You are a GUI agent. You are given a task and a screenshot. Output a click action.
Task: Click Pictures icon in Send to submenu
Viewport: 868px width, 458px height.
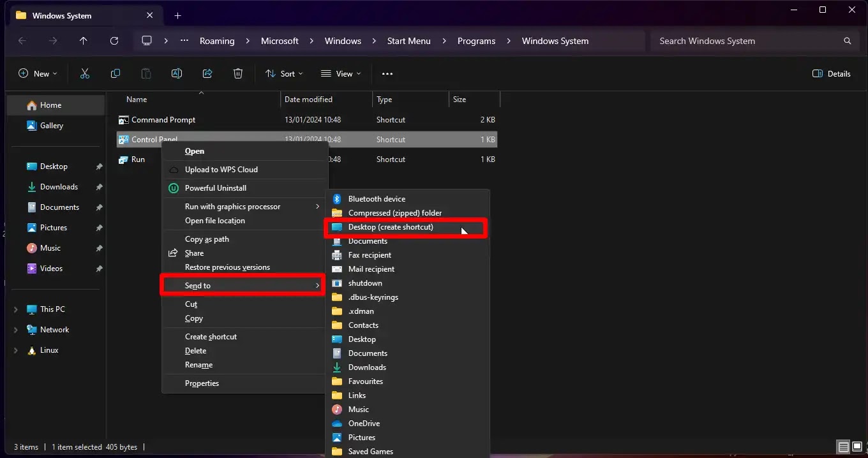point(337,438)
